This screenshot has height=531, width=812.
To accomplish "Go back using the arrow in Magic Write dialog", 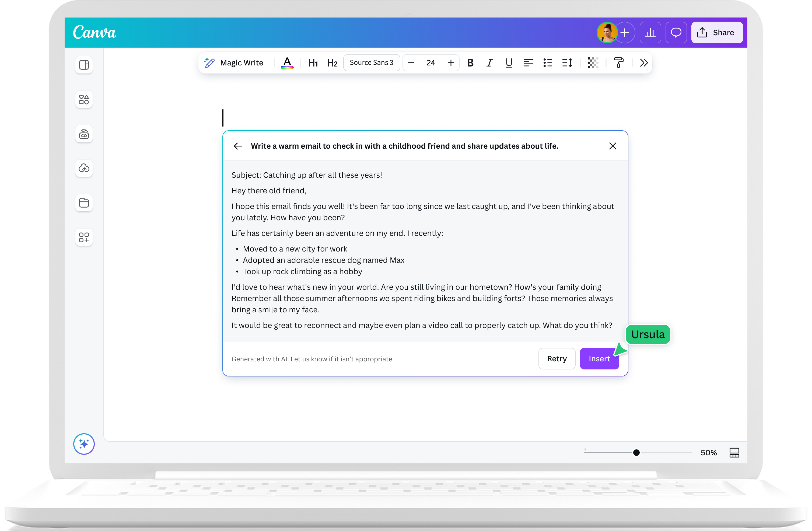I will click(238, 146).
